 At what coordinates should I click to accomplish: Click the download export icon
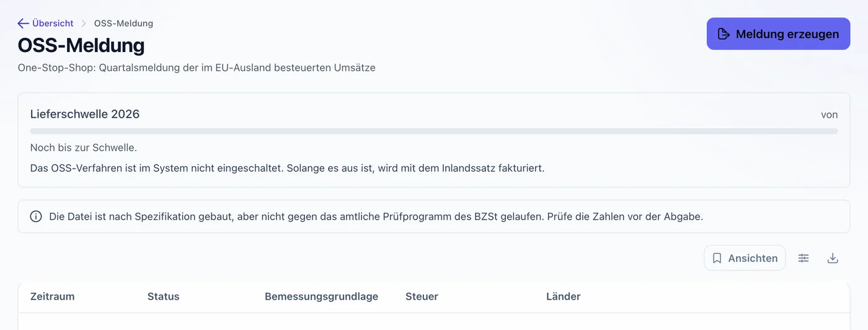click(x=833, y=258)
